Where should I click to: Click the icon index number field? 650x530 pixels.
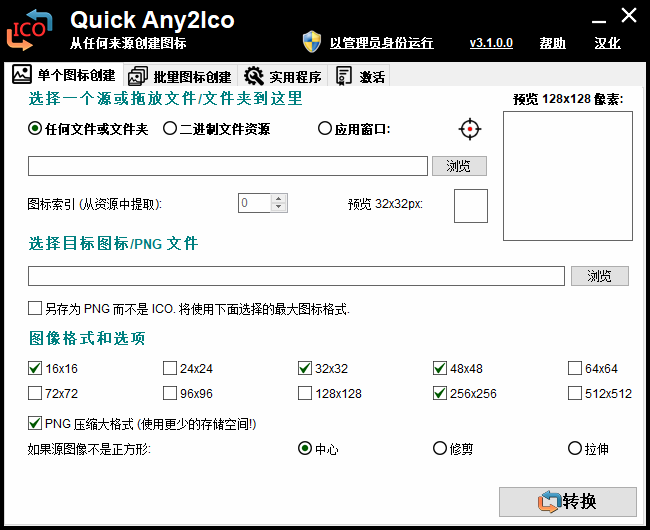[255, 203]
